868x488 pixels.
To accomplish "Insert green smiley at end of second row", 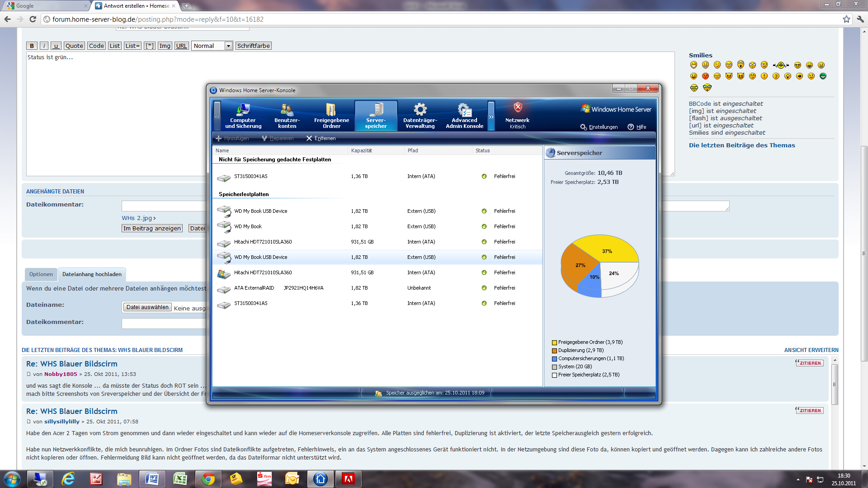I will point(823,76).
